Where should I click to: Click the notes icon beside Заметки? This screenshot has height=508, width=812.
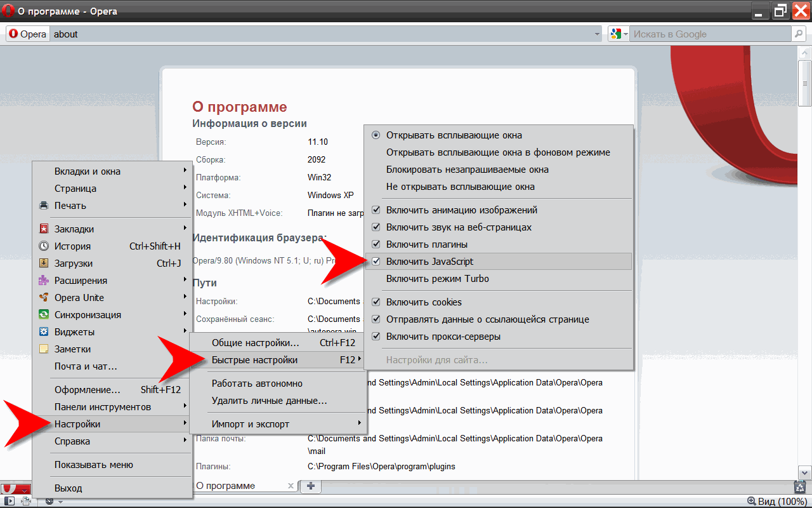pos(44,349)
